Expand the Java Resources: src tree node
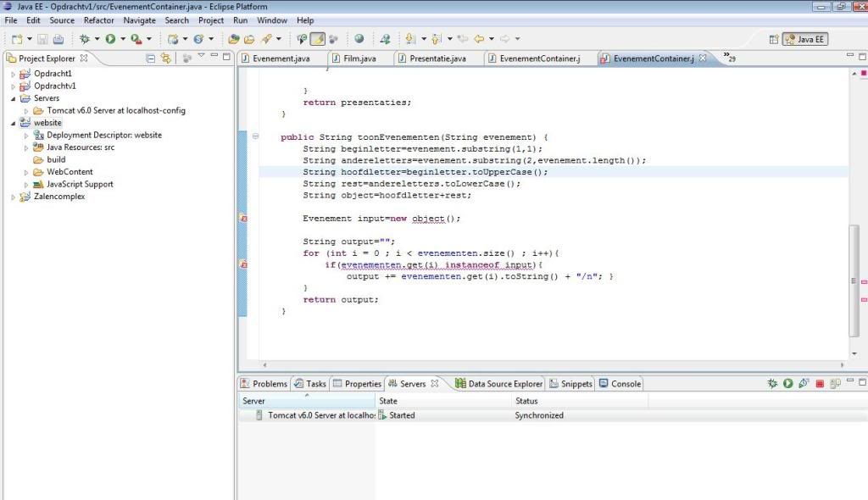Image resolution: width=868 pixels, height=500 pixels. tap(26, 147)
